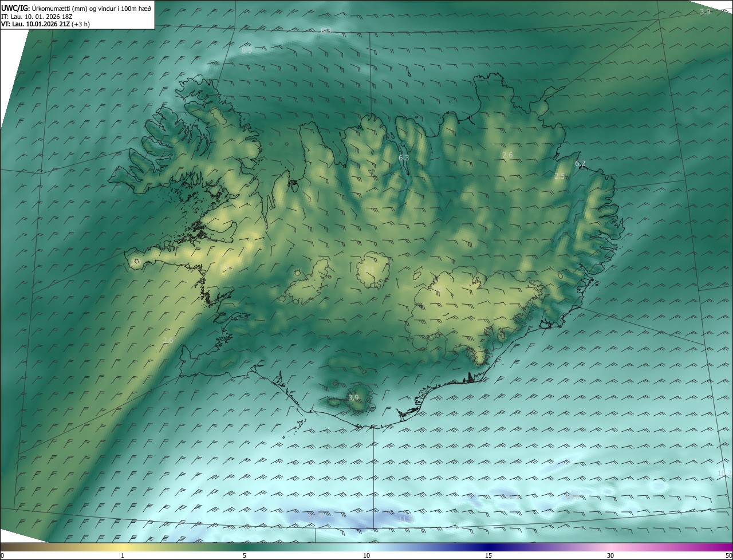Image resolution: width=733 pixels, height=560 pixels.
Task: Click the 6.2 value label on the northeast coast
Action: point(580,164)
